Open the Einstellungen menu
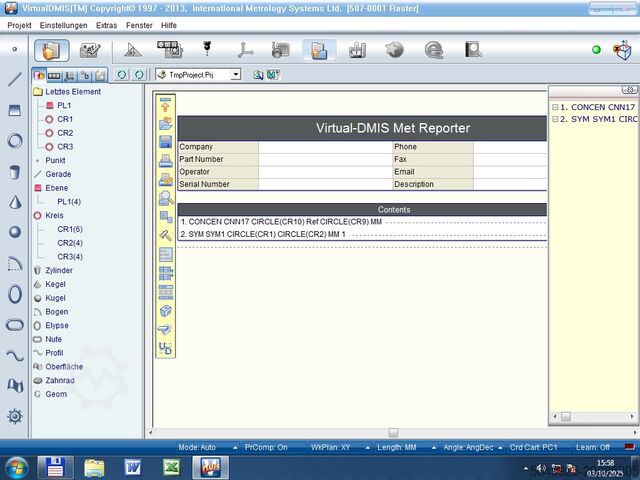The image size is (640, 480). coord(62,24)
